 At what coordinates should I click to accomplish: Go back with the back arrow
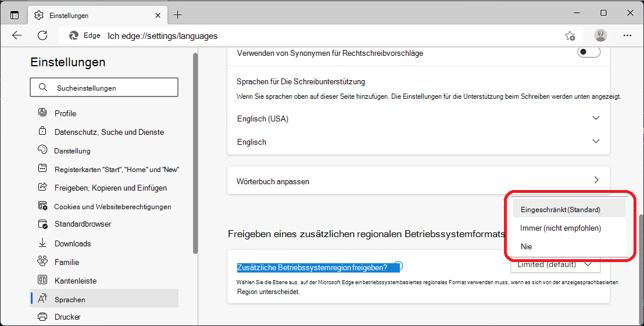(x=17, y=35)
